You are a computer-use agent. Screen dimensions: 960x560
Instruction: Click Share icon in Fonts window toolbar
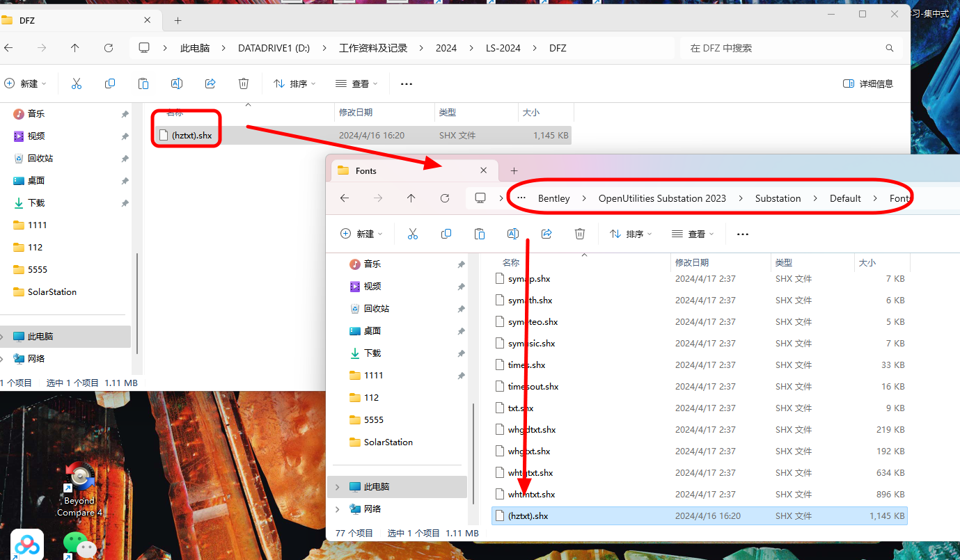click(x=546, y=234)
